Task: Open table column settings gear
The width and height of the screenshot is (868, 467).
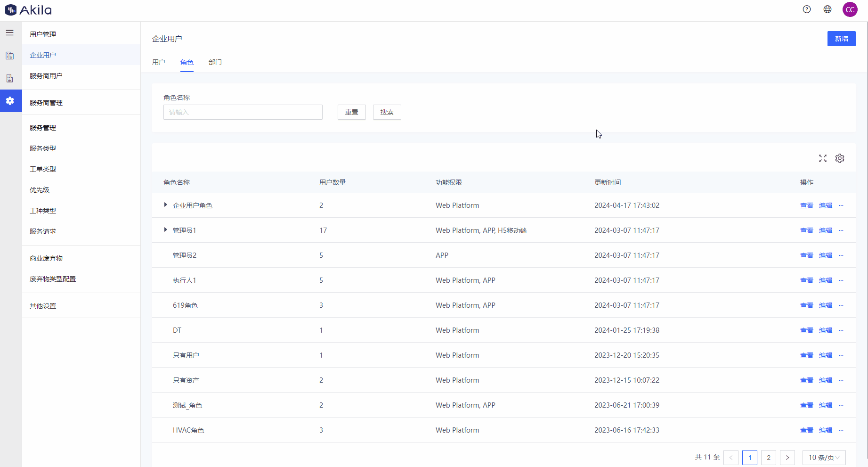Action: click(839, 158)
